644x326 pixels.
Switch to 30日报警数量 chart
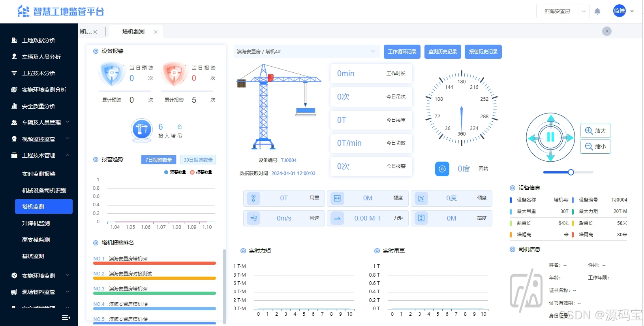pos(198,160)
